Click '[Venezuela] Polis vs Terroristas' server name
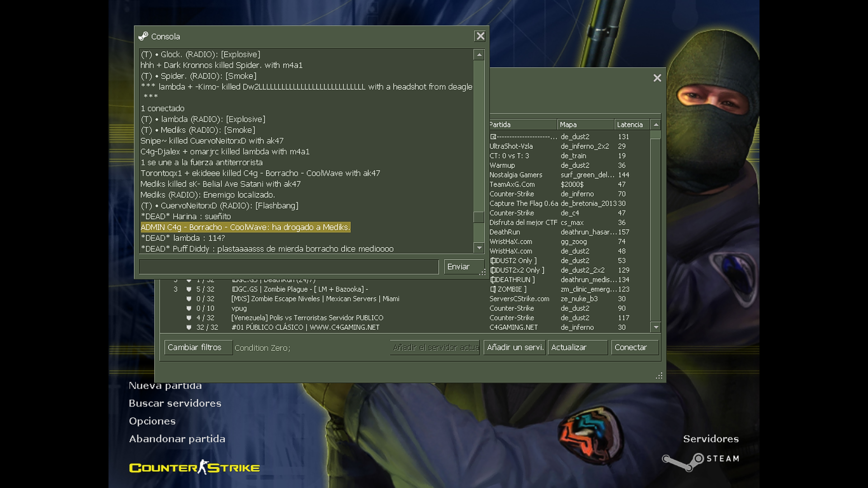 pyautogui.click(x=307, y=318)
